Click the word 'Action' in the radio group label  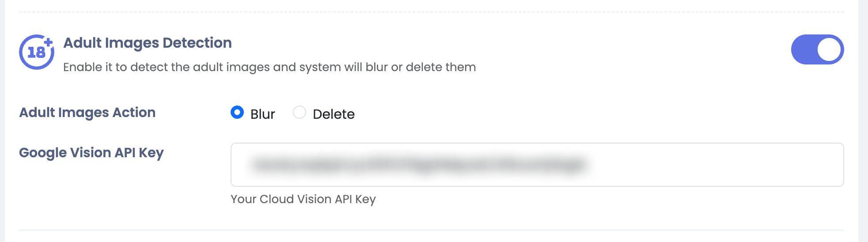point(134,113)
